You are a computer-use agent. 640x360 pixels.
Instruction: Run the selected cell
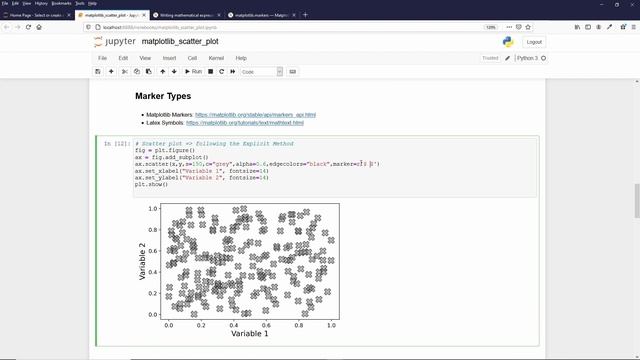pyautogui.click(x=193, y=71)
